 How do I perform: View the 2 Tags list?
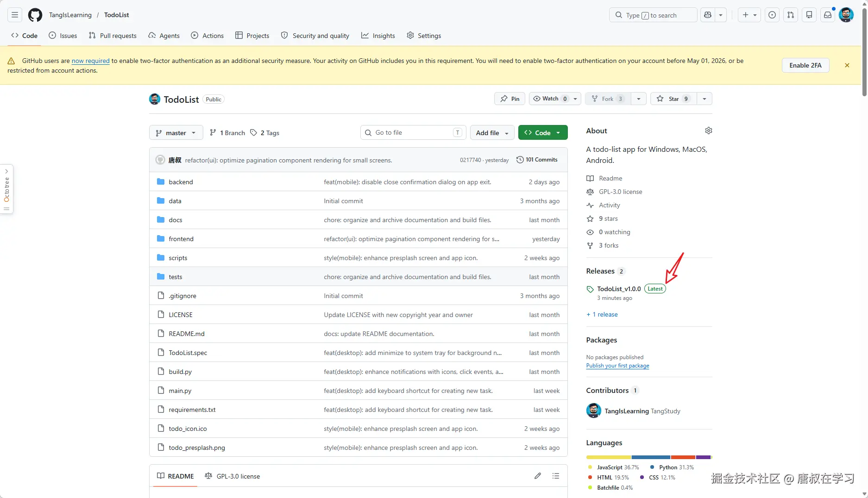265,133
